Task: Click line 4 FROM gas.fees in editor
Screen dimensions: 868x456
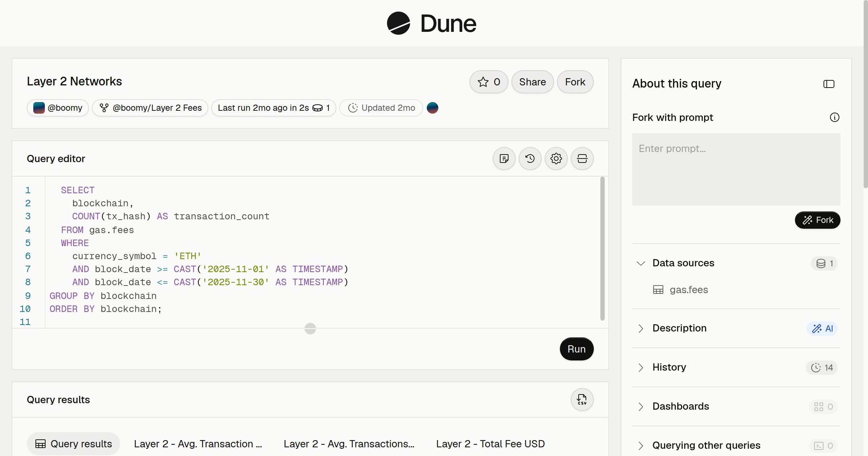Action: 97,230
